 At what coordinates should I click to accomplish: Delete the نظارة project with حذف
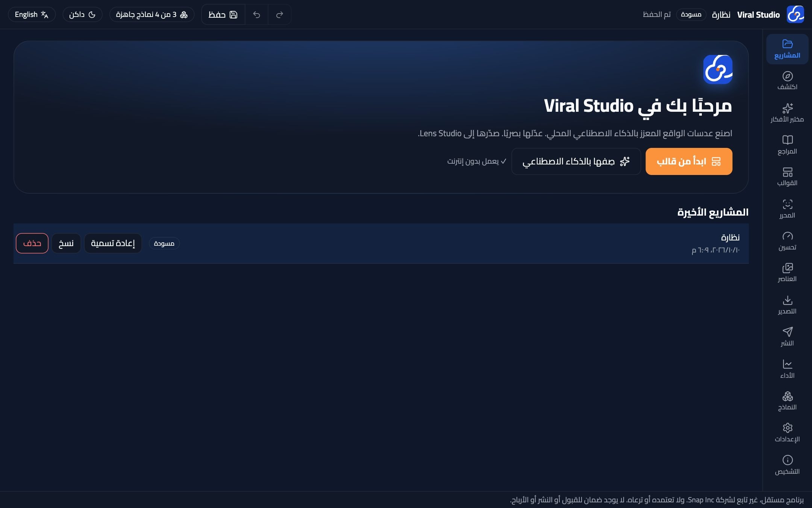32,243
